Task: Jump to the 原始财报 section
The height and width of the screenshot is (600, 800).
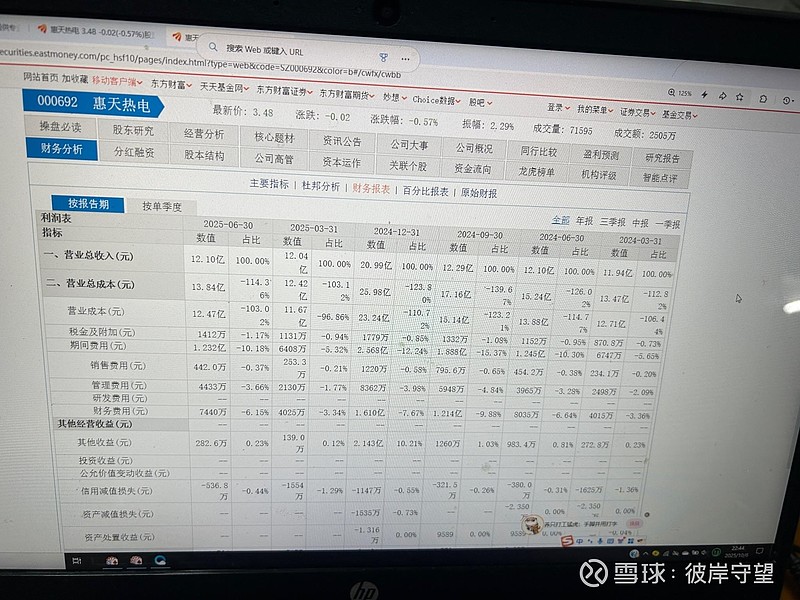Action: (479, 193)
